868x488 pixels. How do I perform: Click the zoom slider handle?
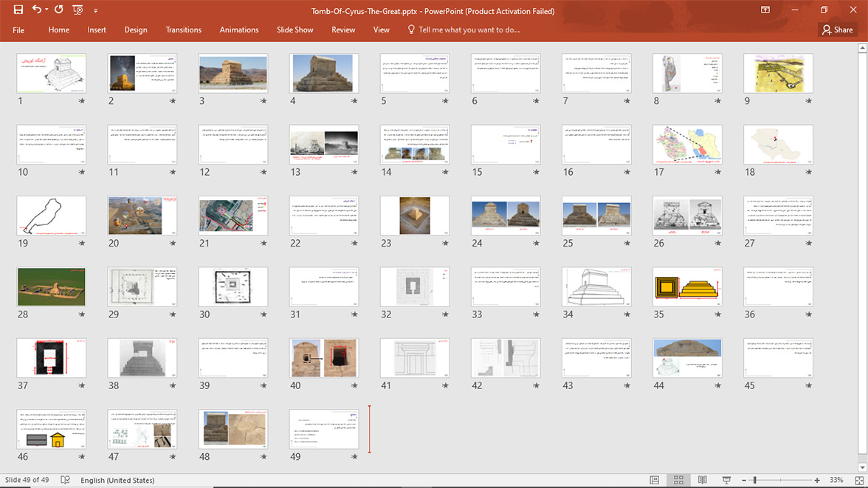755,480
